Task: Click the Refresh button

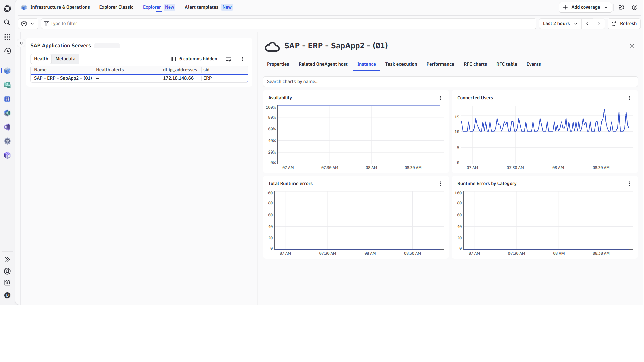Action: coord(624,24)
